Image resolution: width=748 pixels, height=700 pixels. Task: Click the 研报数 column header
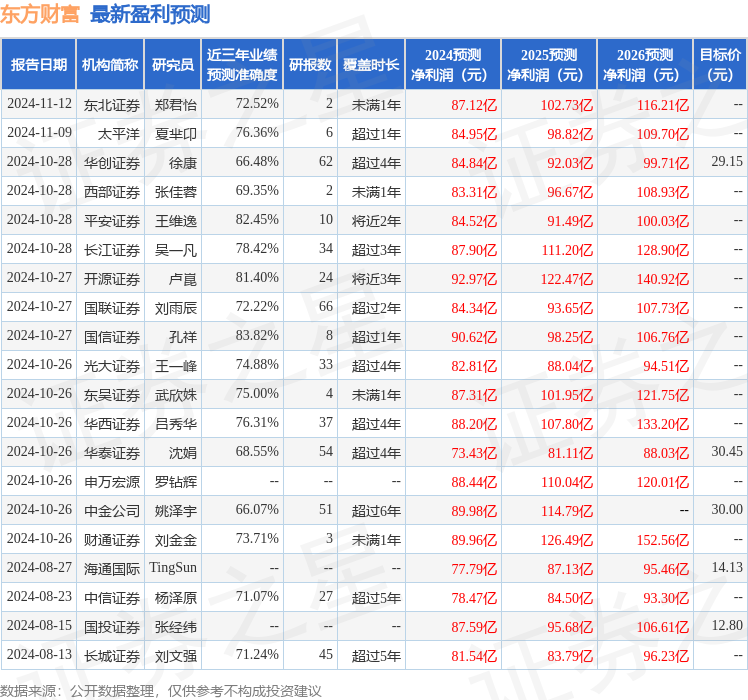(310, 64)
